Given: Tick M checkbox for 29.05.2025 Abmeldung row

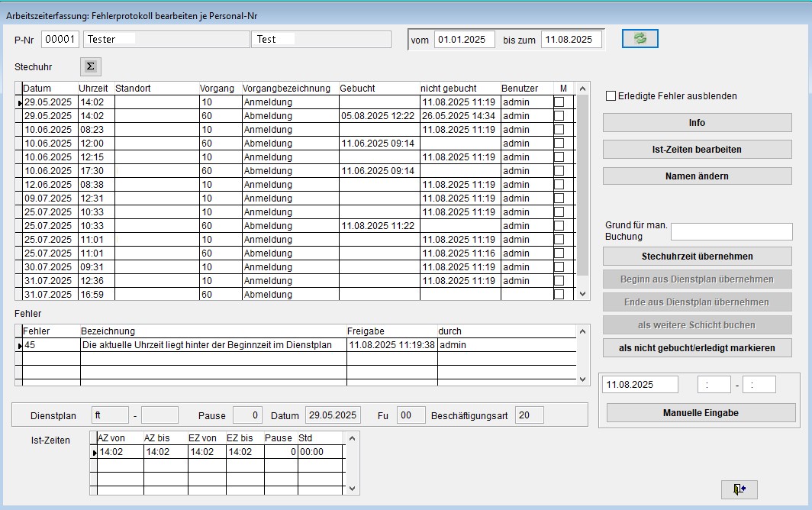Looking at the screenshot, I should tap(559, 115).
